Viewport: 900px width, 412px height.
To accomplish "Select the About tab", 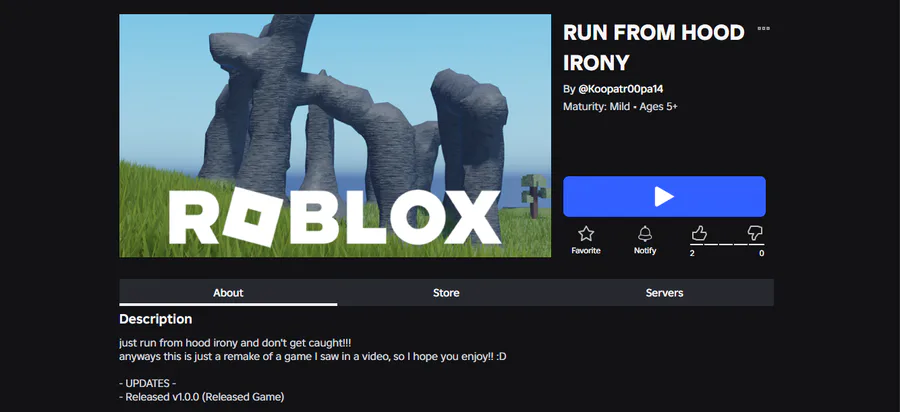I will [x=228, y=293].
